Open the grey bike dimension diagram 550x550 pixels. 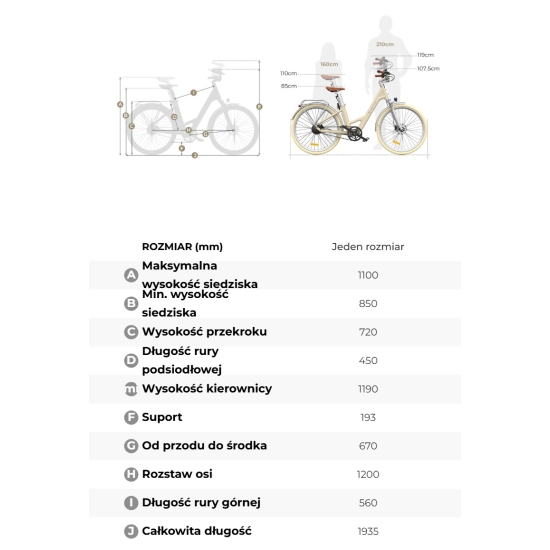point(190,109)
